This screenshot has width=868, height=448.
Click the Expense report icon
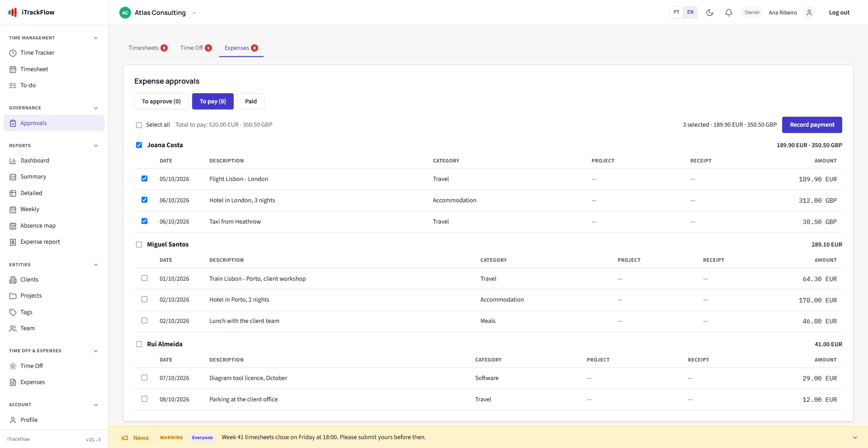(x=13, y=242)
